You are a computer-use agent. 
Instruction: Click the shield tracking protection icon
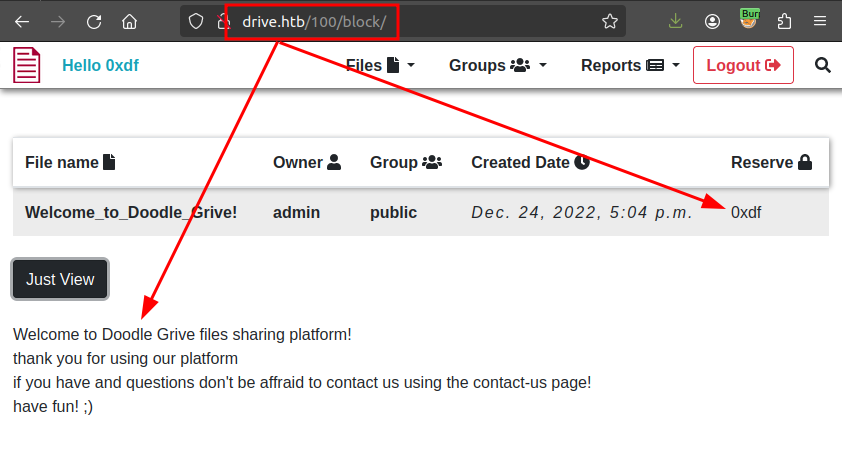pyautogui.click(x=196, y=21)
